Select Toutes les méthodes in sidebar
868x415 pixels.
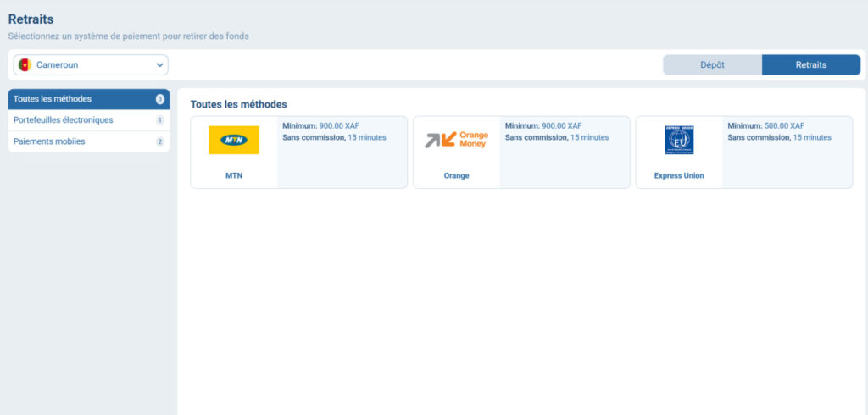(x=88, y=99)
